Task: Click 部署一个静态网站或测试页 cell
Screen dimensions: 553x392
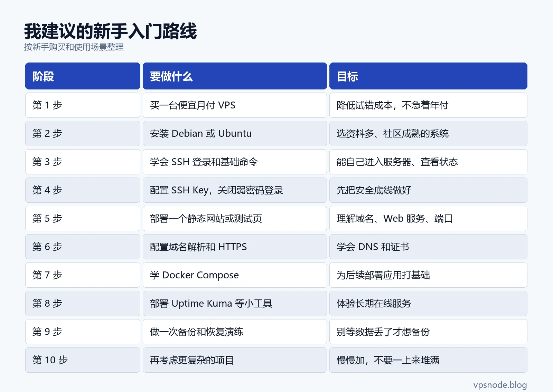Action: (235, 218)
